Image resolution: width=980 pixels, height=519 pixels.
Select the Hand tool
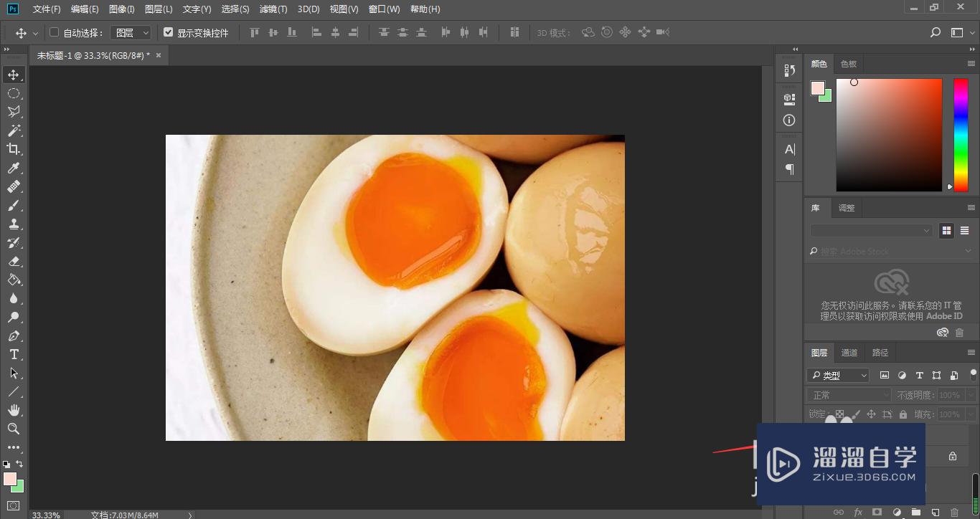(x=14, y=410)
